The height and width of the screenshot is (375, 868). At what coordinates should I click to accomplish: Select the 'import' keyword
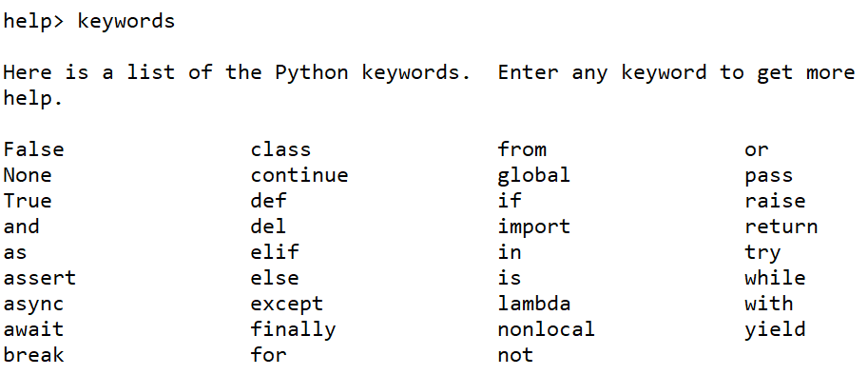(533, 227)
